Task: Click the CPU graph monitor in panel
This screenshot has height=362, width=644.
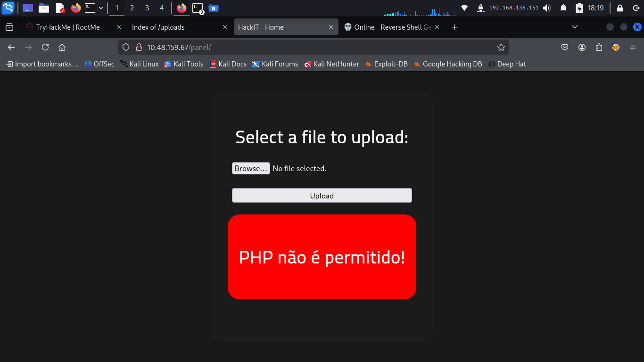Action: (420, 10)
